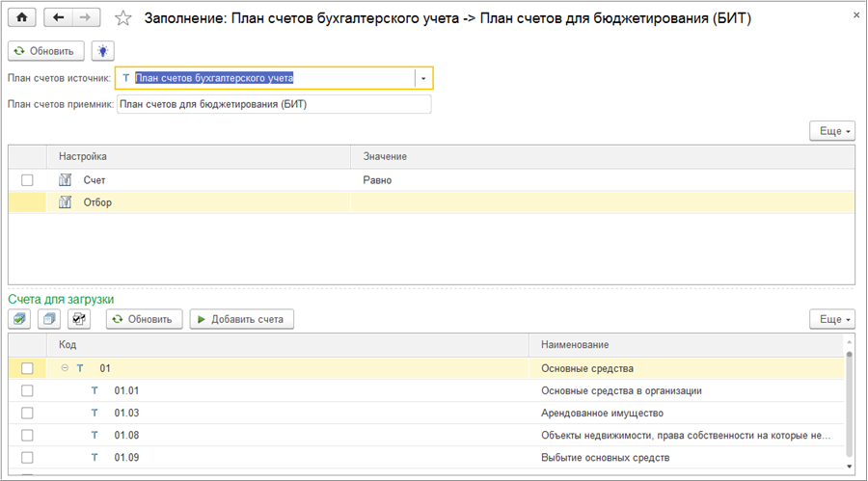Viewport: 868px width, 481px height.
Task: Add this form to favorites star
Action: [x=122, y=18]
